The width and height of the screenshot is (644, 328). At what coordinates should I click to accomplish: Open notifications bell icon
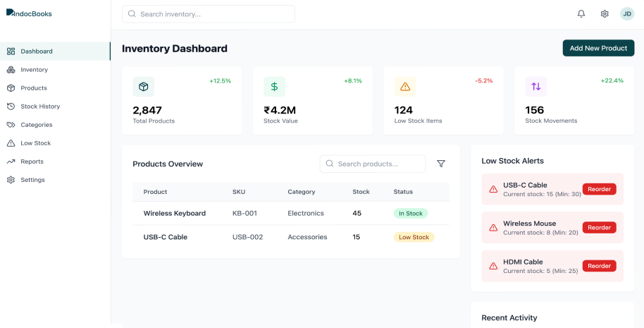[581, 14]
